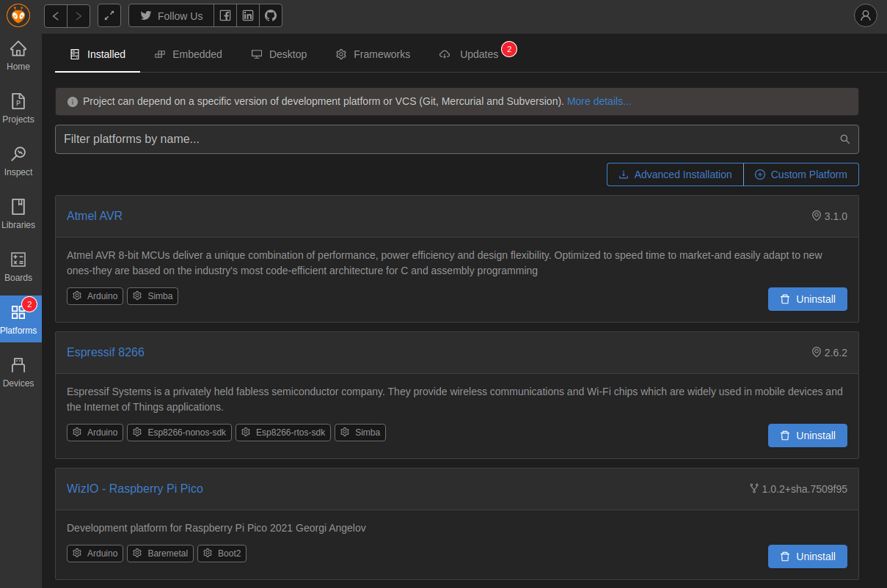
Task: Open the Facebook icon link
Action: (225, 15)
